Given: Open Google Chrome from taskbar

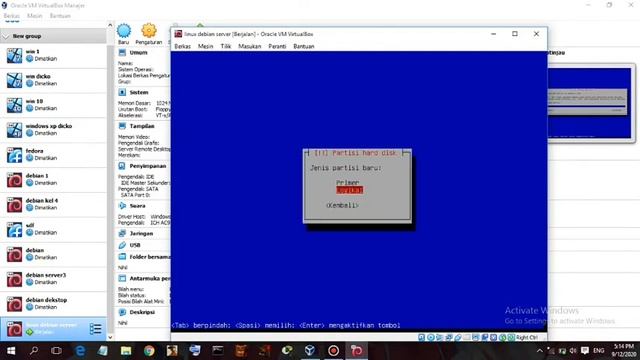Looking at the screenshot, I should [x=149, y=351].
